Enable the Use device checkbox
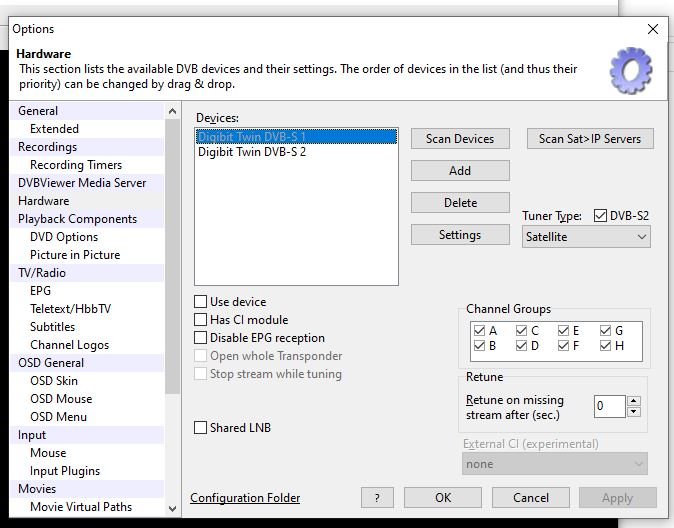The image size is (674, 528). [x=201, y=302]
